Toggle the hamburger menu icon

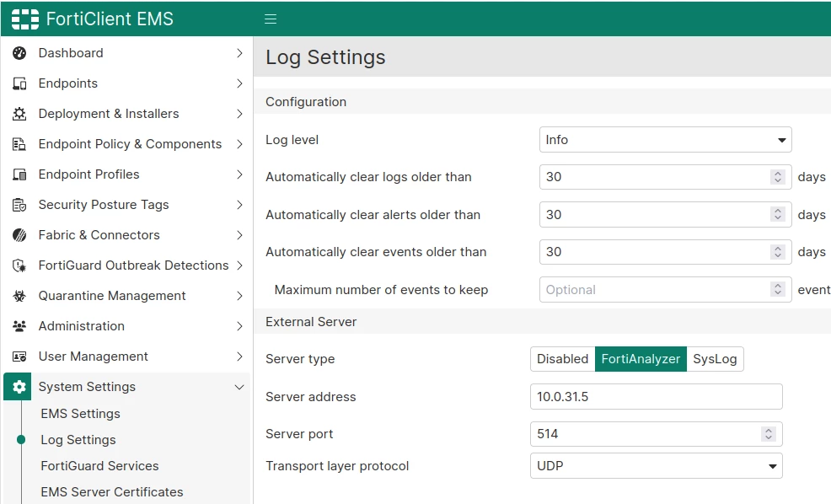[x=271, y=19]
